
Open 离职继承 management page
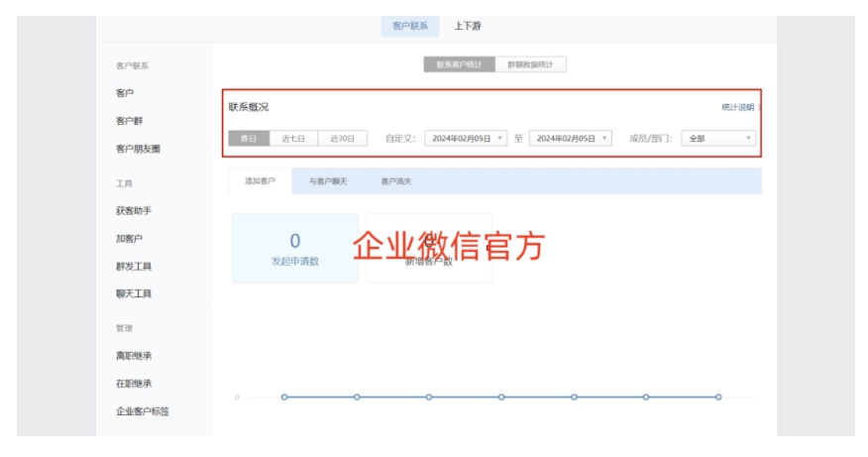(134, 356)
